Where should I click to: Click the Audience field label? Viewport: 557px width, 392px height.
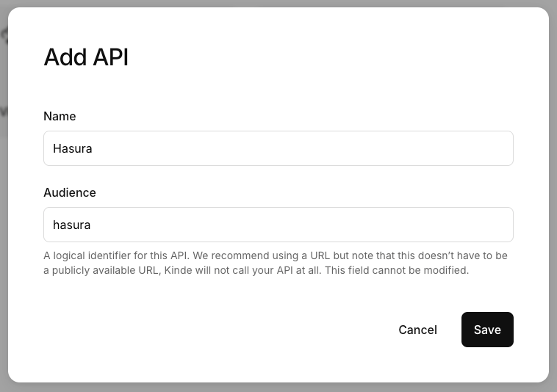pos(70,192)
